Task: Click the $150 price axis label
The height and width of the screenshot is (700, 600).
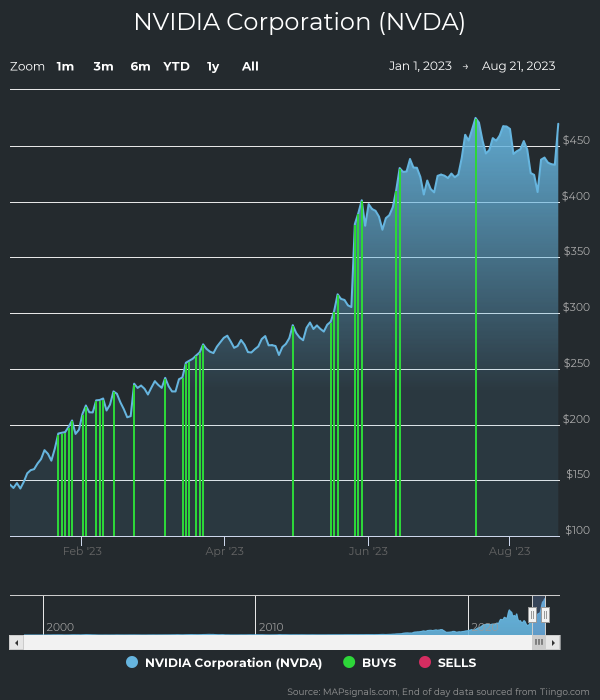Action: pyautogui.click(x=578, y=474)
